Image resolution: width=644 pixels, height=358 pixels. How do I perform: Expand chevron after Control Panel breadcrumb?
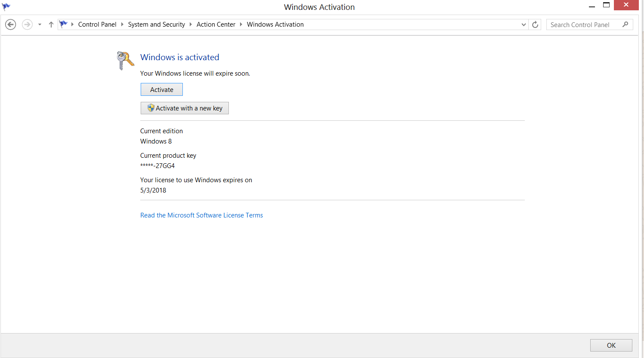point(122,24)
